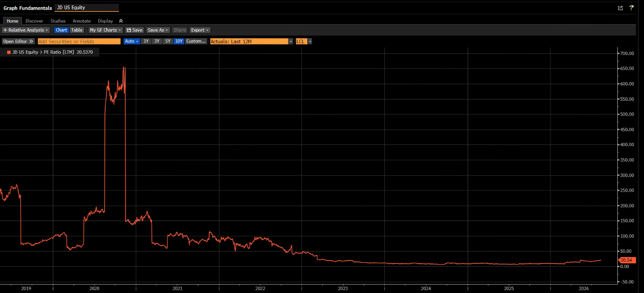Click the Open Editor button
644x293 pixels.
(x=18, y=41)
